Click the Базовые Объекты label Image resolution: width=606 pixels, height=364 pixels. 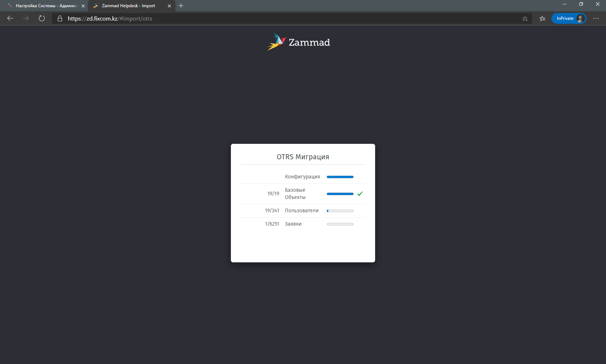[x=295, y=194]
